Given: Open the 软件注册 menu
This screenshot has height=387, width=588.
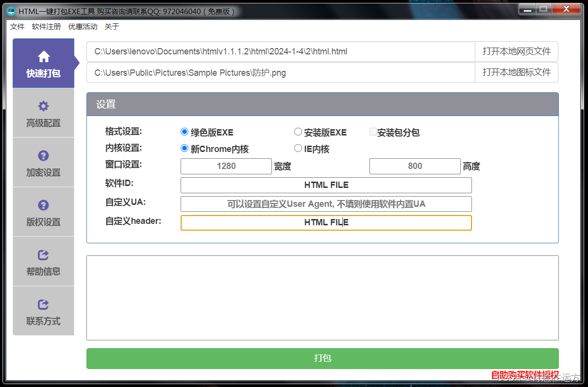Looking at the screenshot, I should 46,26.
